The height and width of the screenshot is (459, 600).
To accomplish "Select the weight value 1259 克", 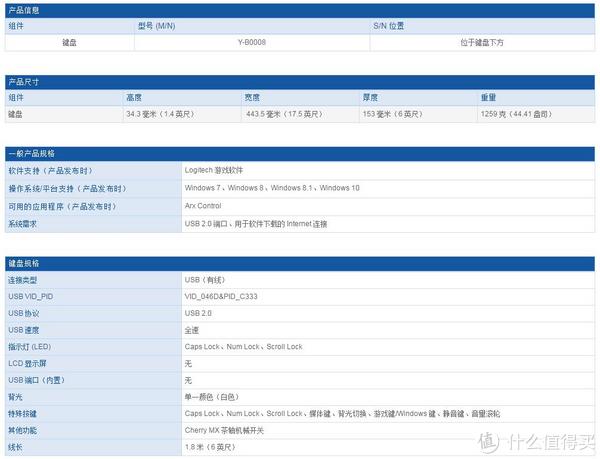I will point(516,114).
